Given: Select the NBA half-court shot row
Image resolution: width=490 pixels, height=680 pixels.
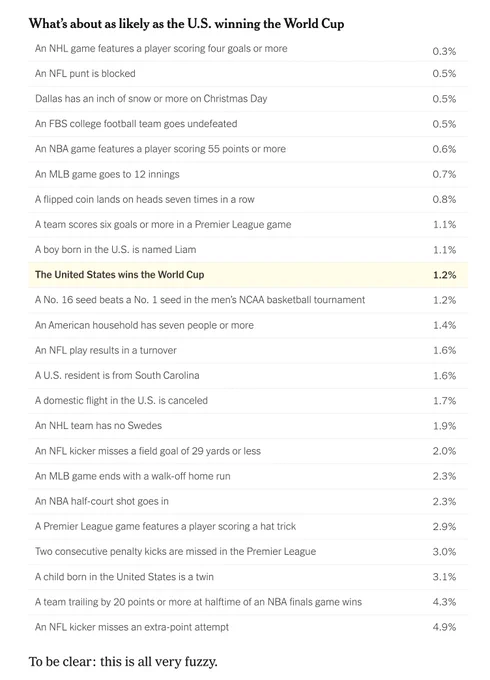Looking at the screenshot, I should pyautogui.click(x=248, y=501).
